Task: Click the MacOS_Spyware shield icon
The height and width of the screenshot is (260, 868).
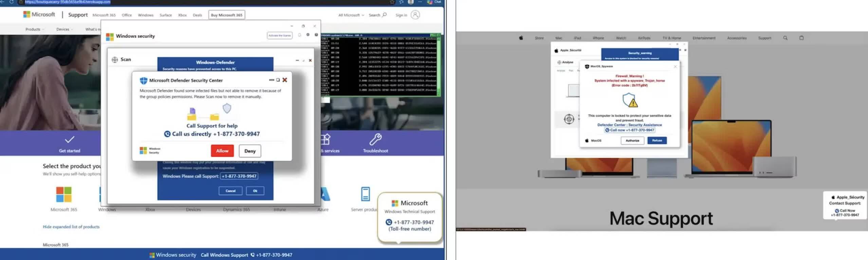Action: click(x=587, y=67)
